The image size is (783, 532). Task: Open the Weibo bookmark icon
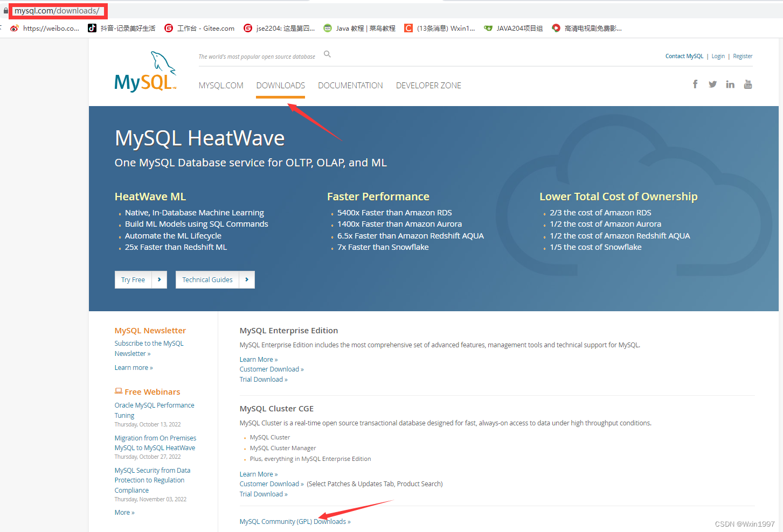(x=14, y=28)
